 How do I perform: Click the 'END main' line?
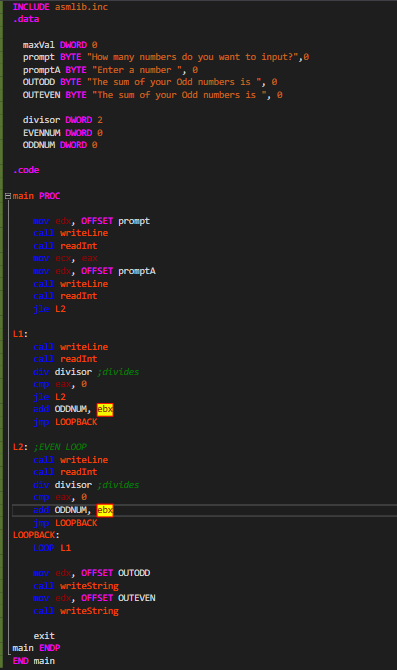point(34,661)
